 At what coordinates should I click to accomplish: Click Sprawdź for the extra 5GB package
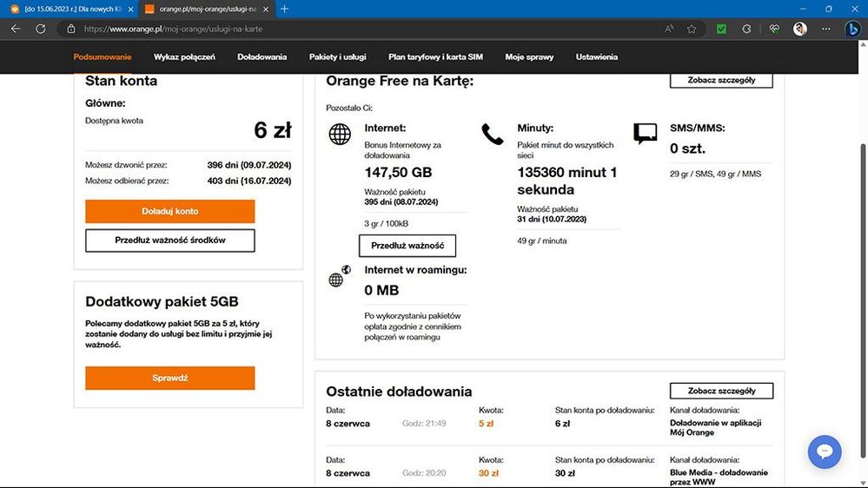pyautogui.click(x=170, y=379)
